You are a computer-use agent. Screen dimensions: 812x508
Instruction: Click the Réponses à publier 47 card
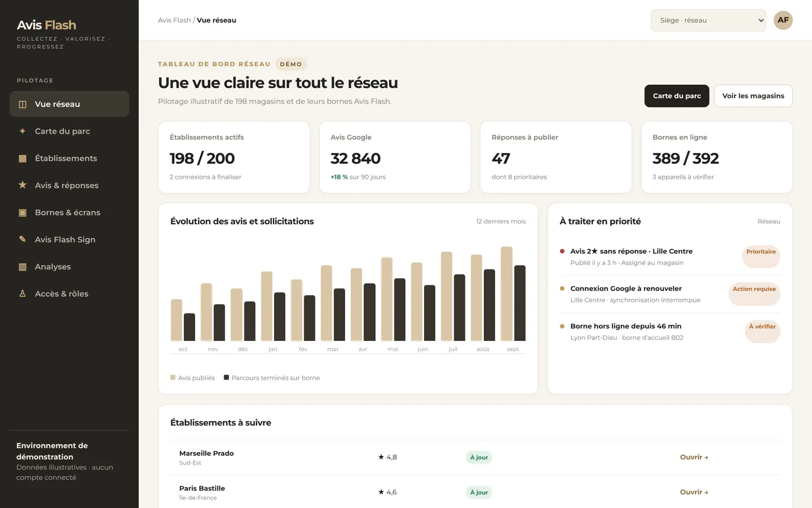pos(556,157)
